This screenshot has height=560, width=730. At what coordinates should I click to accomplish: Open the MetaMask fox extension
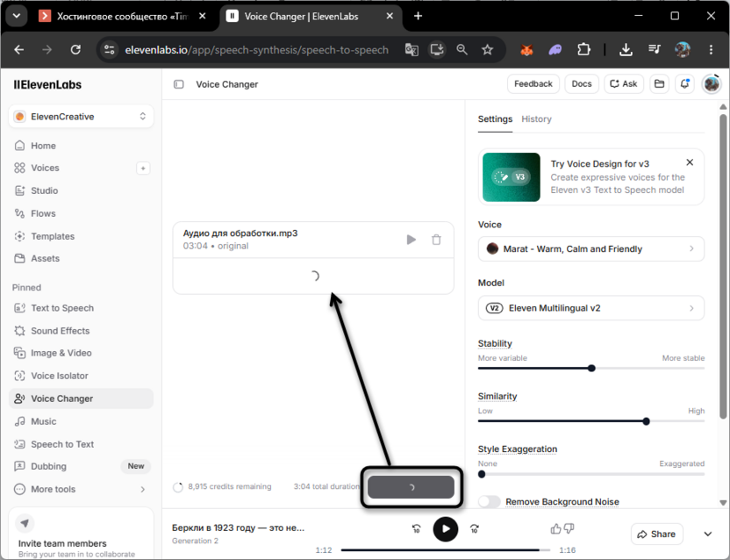click(x=526, y=49)
